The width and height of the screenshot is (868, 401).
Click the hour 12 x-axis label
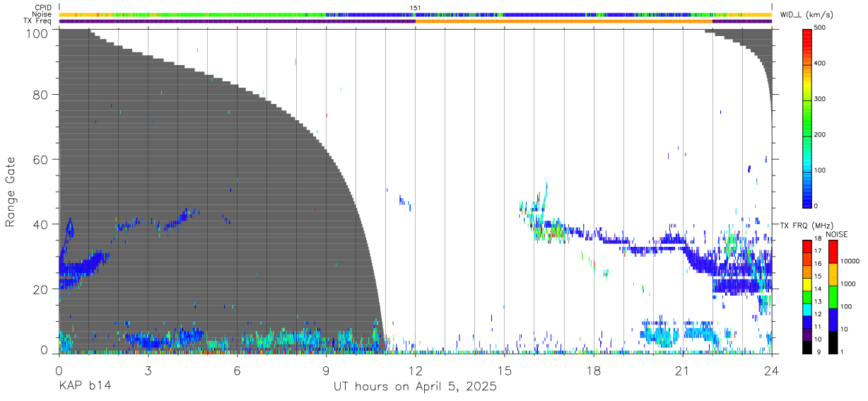[x=415, y=370]
